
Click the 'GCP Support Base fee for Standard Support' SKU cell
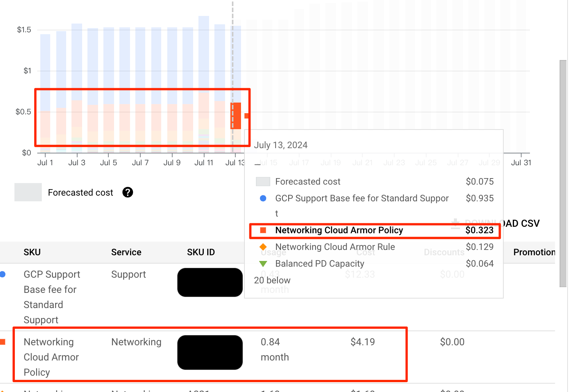click(x=52, y=297)
